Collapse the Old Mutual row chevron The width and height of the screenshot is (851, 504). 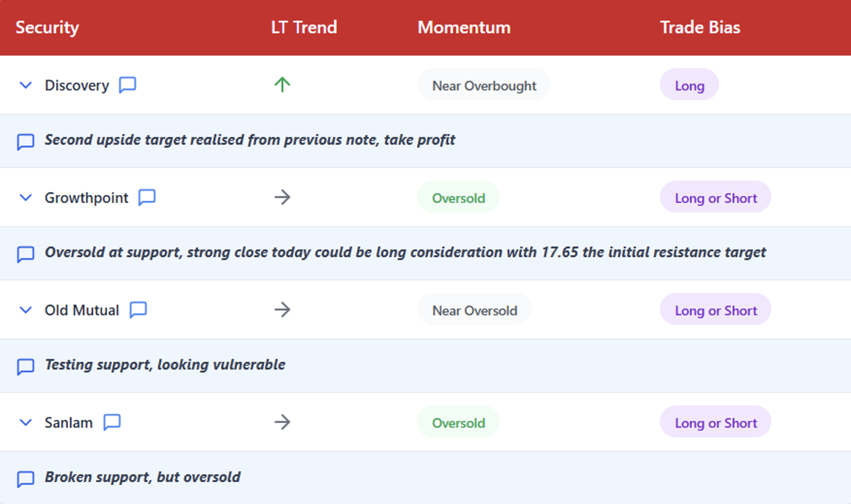click(x=25, y=310)
